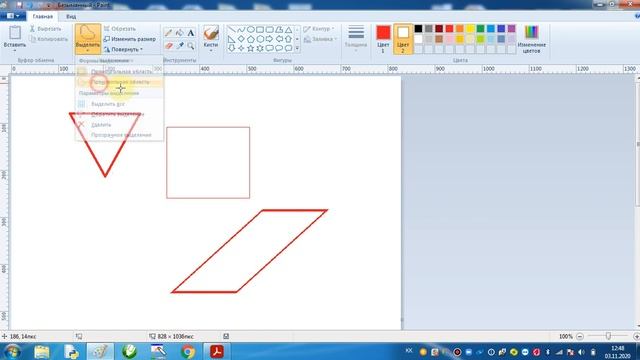Viewport: 640px width, 360px height.
Task: Pick the Left arrow shape
Action: point(279,39)
